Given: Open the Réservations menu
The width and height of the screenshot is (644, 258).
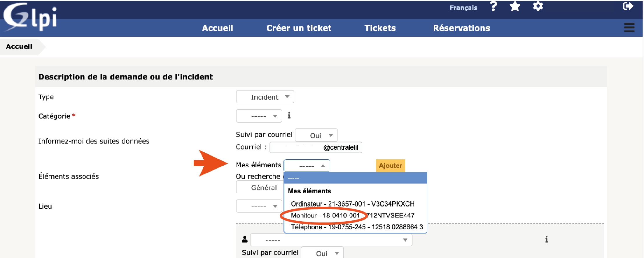Looking at the screenshot, I should pos(461,28).
